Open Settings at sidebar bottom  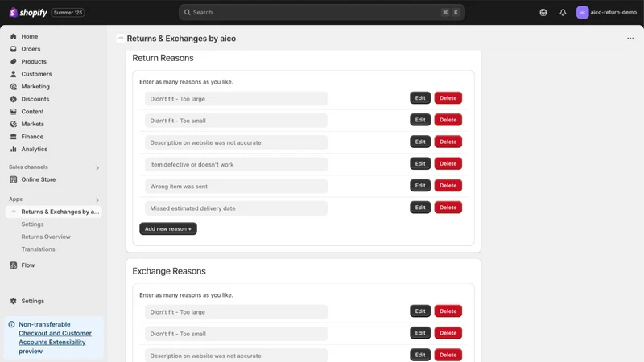click(x=33, y=301)
